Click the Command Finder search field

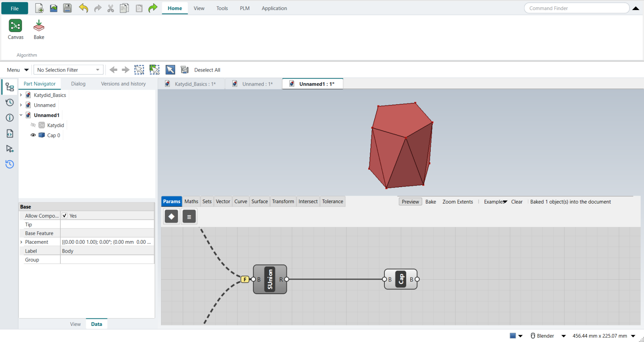click(x=577, y=8)
